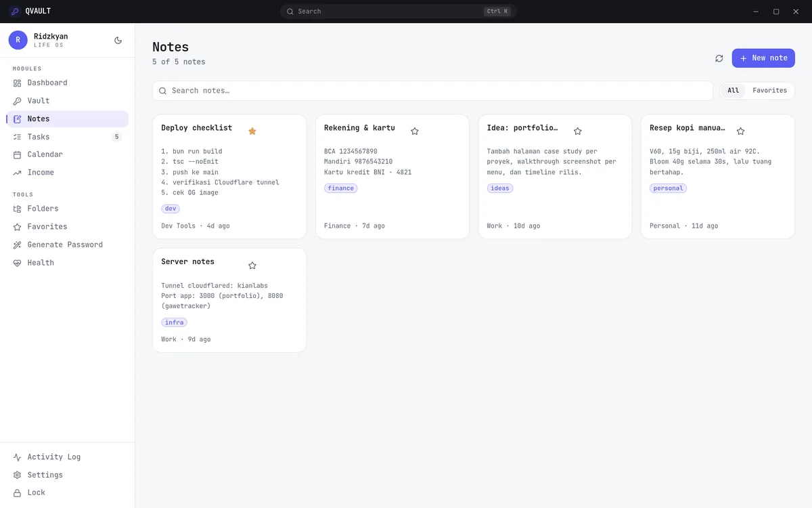The image size is (812, 508).
Task: Open the Activity Log
Action: (x=68, y=457)
